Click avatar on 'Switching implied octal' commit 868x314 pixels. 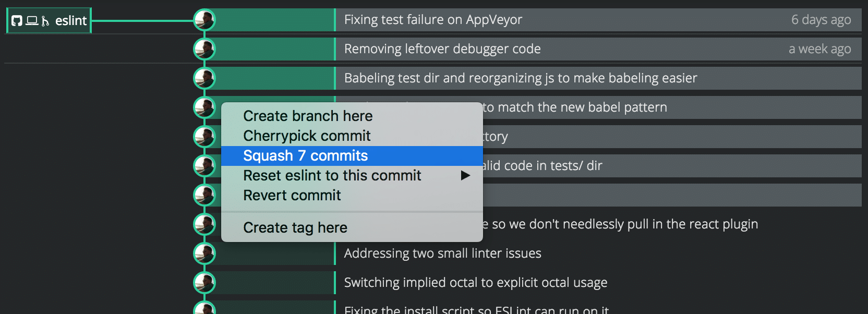[x=206, y=282]
